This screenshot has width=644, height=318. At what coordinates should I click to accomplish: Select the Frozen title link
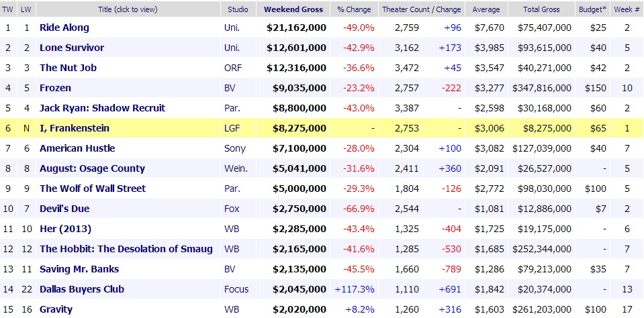(55, 88)
